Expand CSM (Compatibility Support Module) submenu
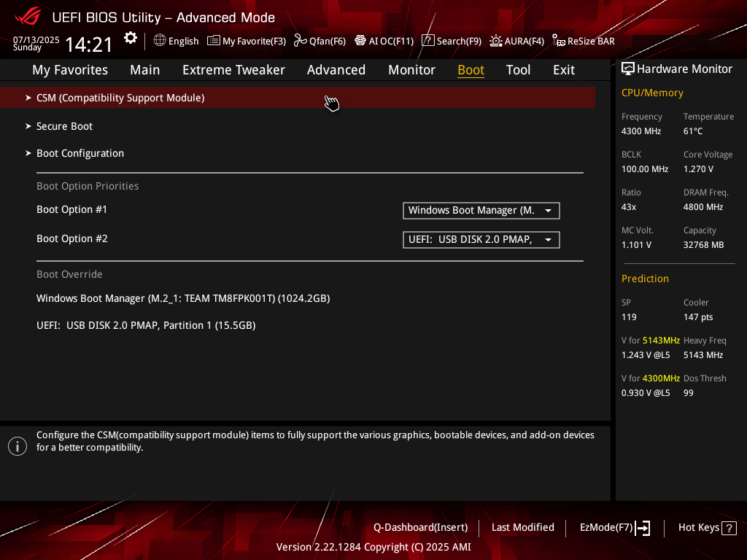 click(x=298, y=98)
